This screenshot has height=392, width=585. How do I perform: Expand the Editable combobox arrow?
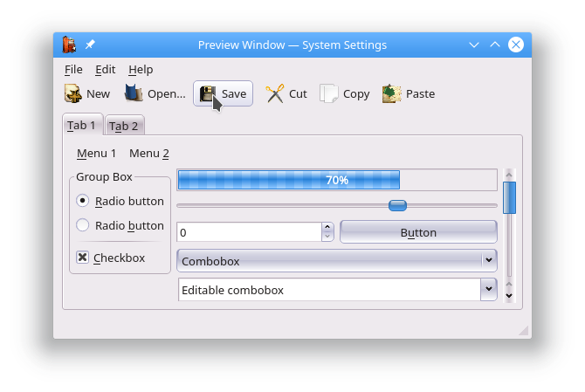click(x=489, y=289)
